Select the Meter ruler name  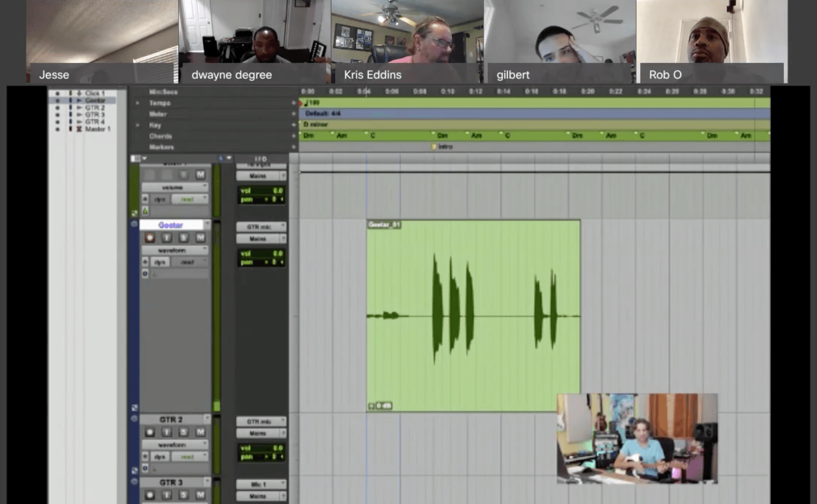pos(158,114)
